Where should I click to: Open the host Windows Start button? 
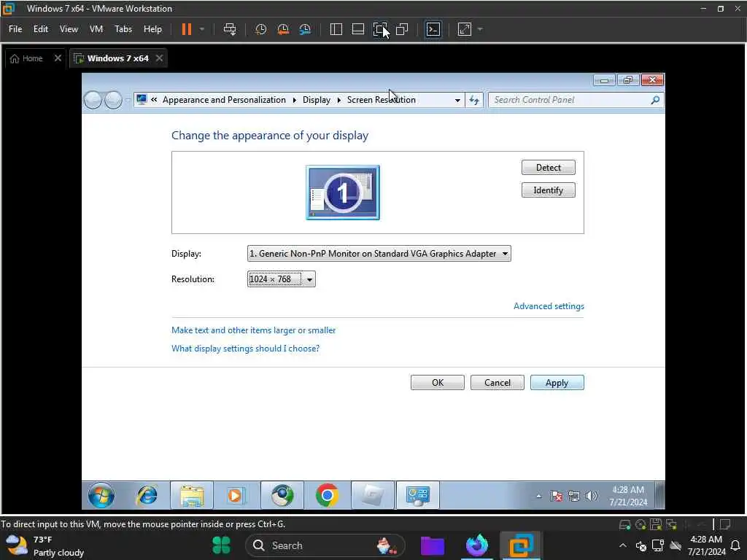221,545
